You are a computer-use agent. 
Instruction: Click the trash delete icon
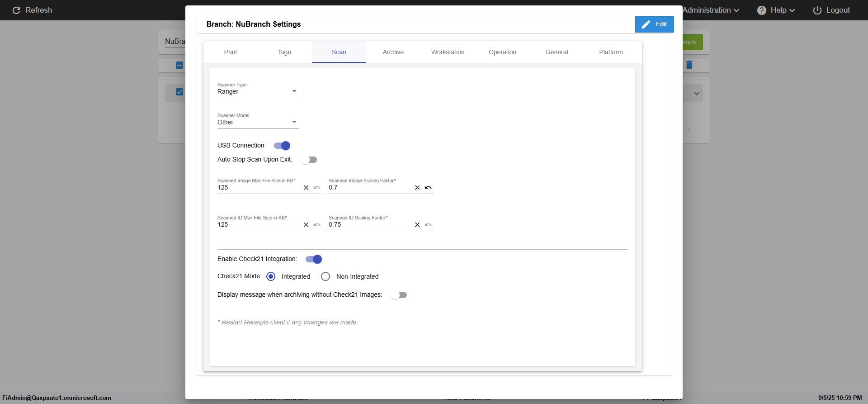tap(689, 65)
